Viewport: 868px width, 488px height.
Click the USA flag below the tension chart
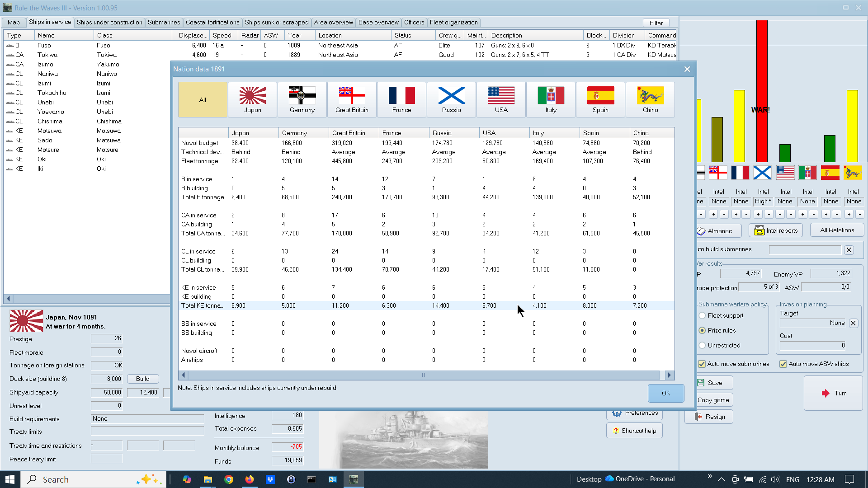click(x=785, y=173)
